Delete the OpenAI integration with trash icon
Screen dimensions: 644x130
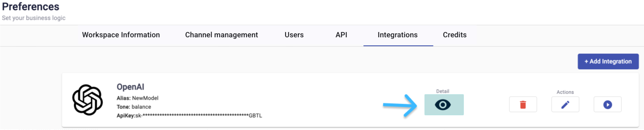pos(523,104)
